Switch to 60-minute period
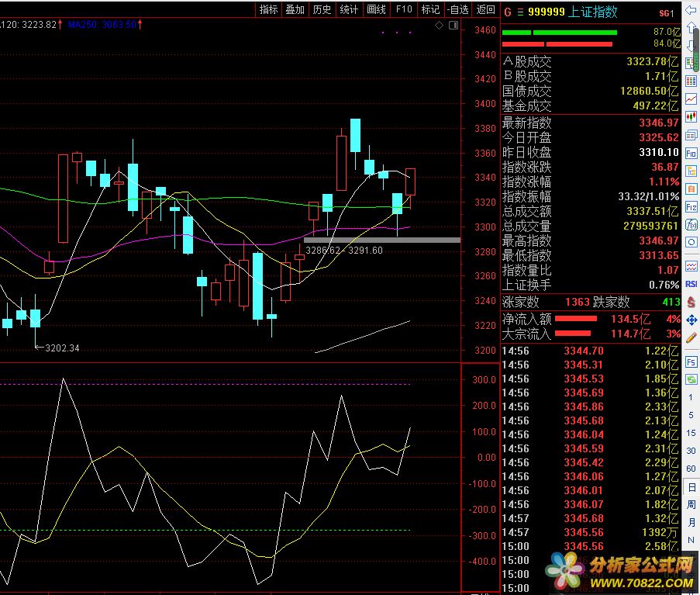This screenshot has width=700, height=595. [x=691, y=469]
